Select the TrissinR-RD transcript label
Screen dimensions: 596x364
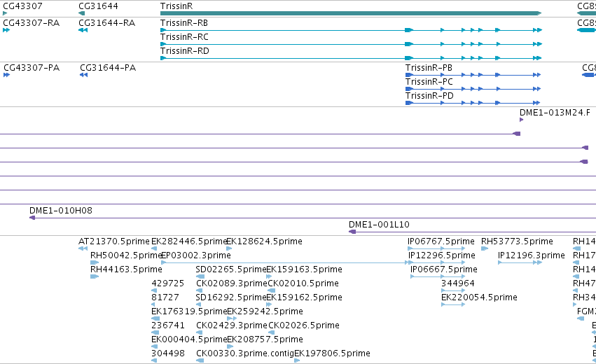coord(185,51)
